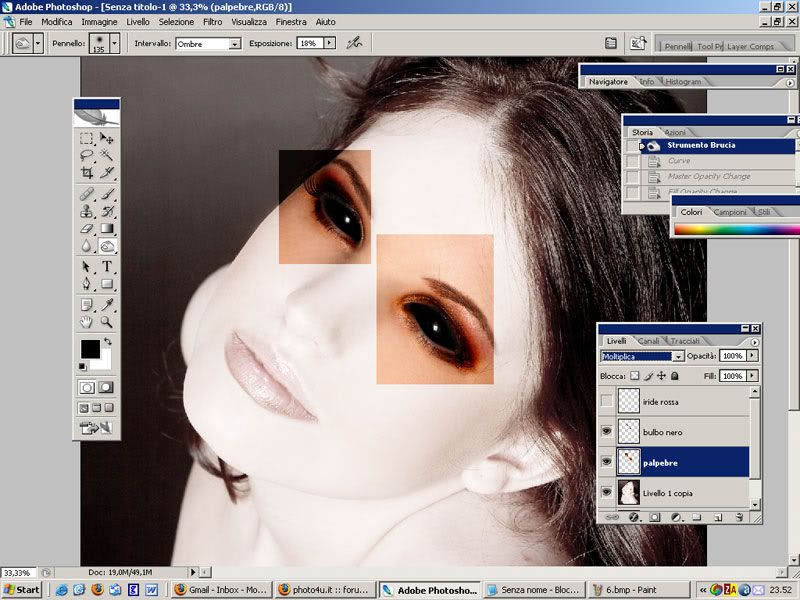Viewport: 800px width, 600px height.
Task: Click the Windows Start button
Action: tap(21, 590)
